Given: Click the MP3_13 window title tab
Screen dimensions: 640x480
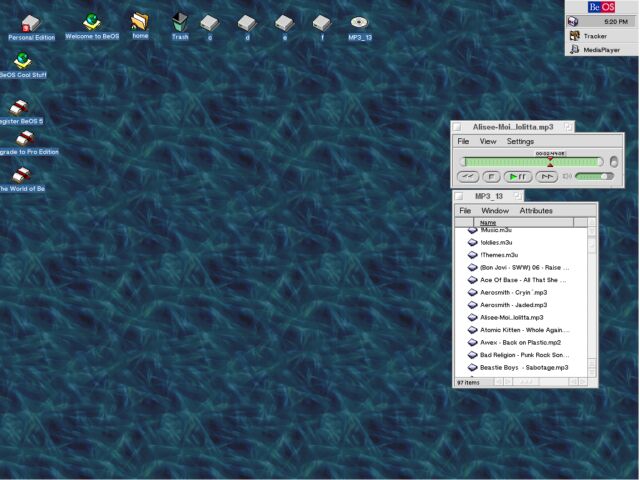Looking at the screenshot, I should 489,196.
